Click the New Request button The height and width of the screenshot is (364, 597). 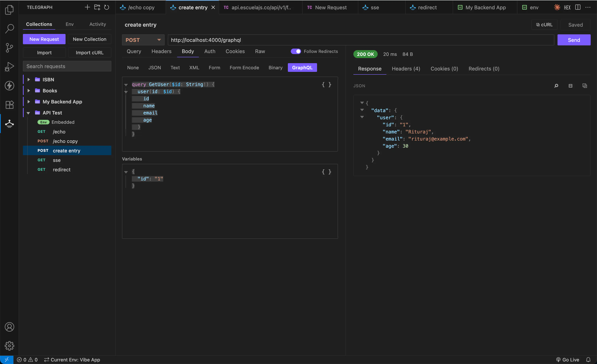coord(44,39)
